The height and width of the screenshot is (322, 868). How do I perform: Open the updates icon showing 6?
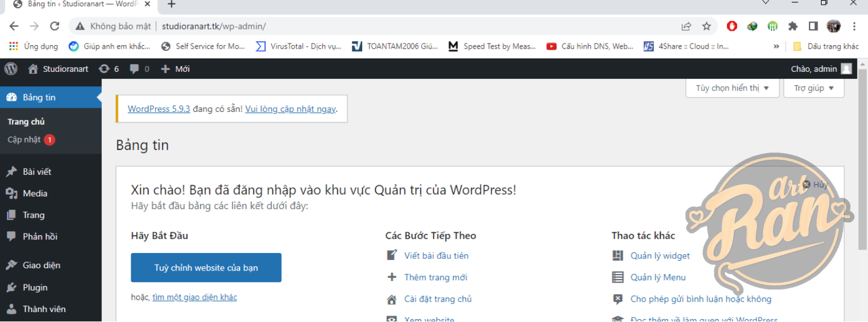(109, 69)
